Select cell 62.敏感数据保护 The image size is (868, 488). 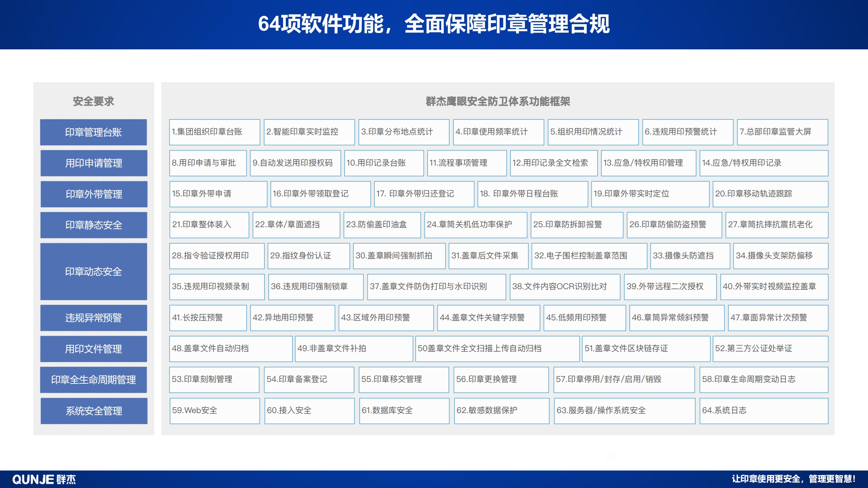[501, 411]
